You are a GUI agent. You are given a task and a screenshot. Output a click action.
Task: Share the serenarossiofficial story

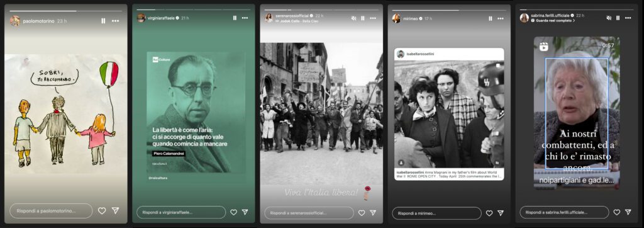(x=373, y=213)
